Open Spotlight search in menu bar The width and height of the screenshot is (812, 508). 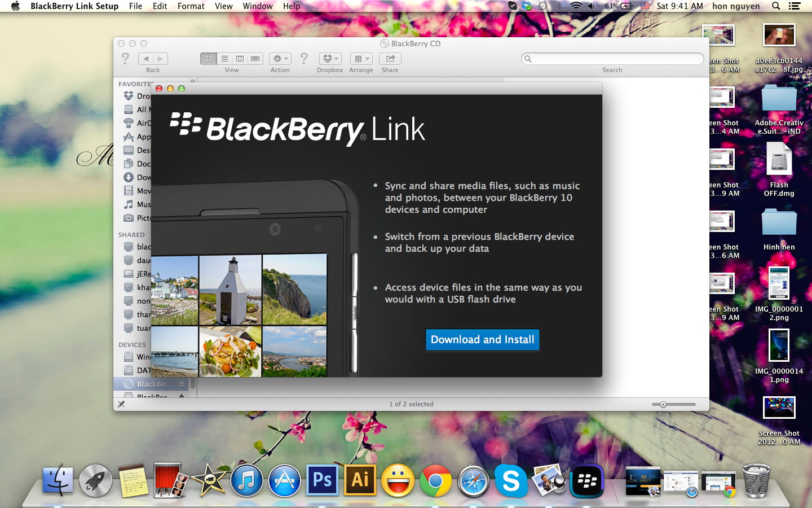click(x=776, y=6)
